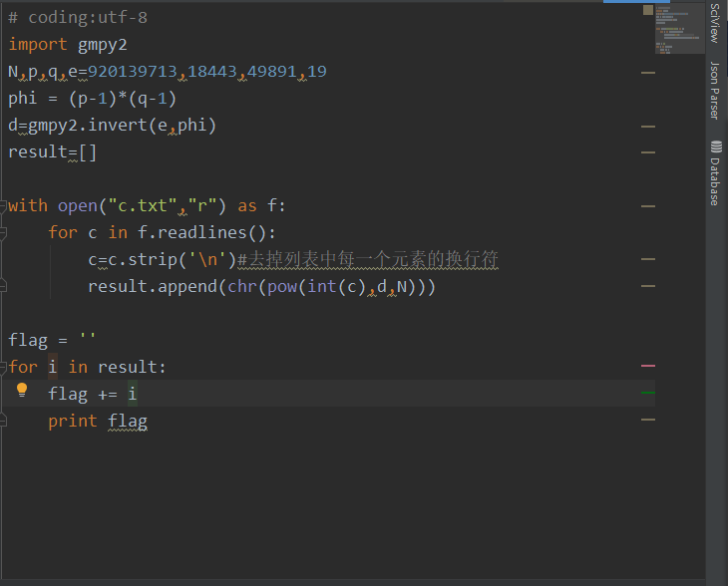The height and width of the screenshot is (586, 728).
Task: Click the 'chr' function name
Action: (242, 286)
